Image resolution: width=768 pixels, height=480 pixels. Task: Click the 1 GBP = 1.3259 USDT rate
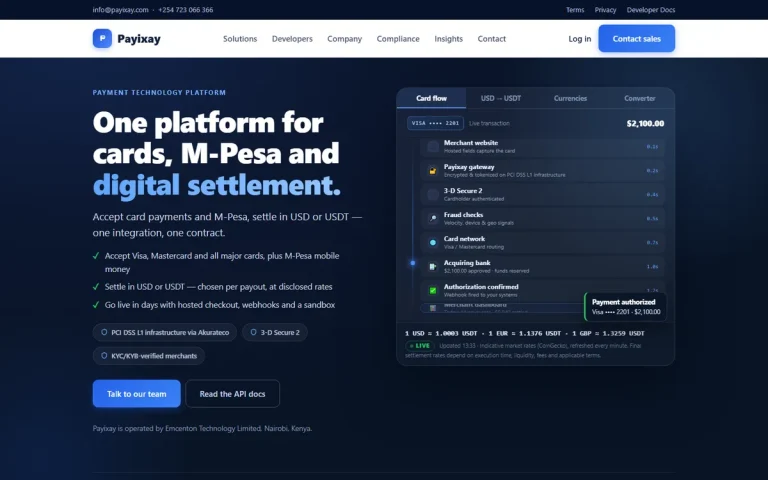coord(608,334)
